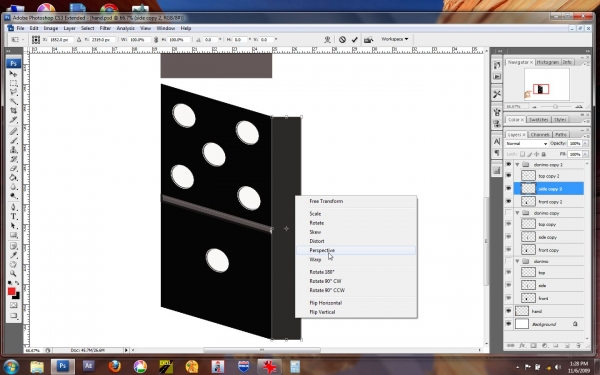Commit the transform with the checkmark icon
Viewport: 600px width, 375px height.
tap(354, 39)
